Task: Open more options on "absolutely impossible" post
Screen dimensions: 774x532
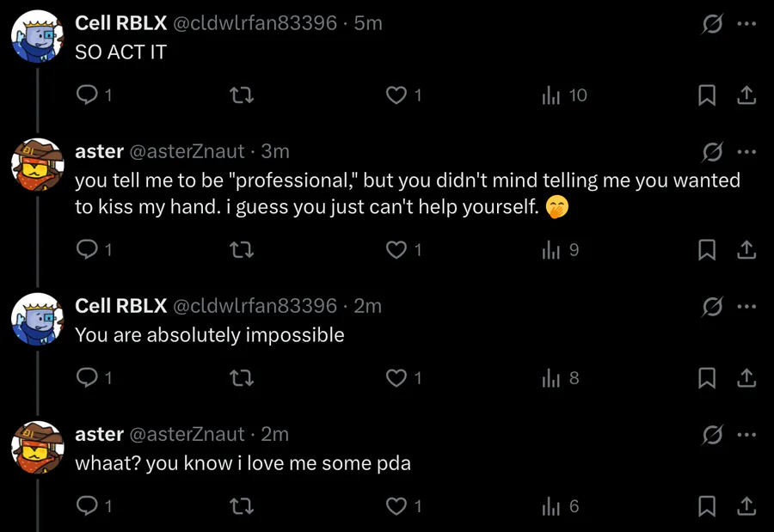Action: click(x=746, y=306)
